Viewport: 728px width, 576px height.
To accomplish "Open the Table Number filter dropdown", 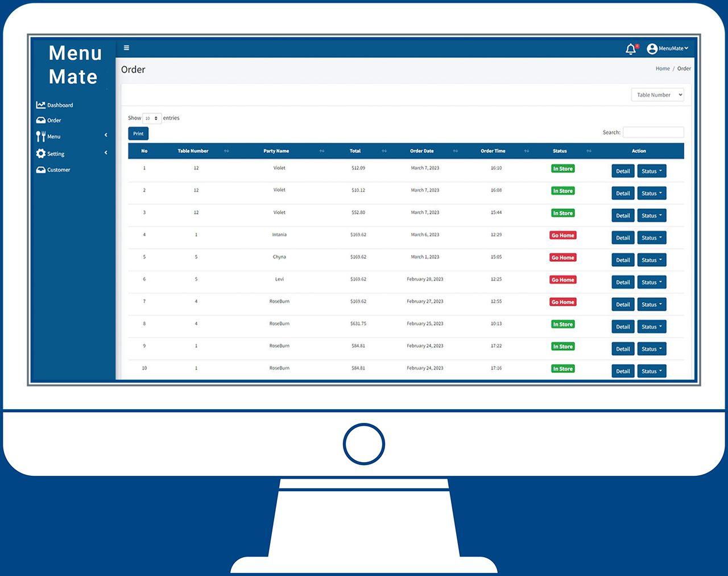I will click(x=657, y=95).
